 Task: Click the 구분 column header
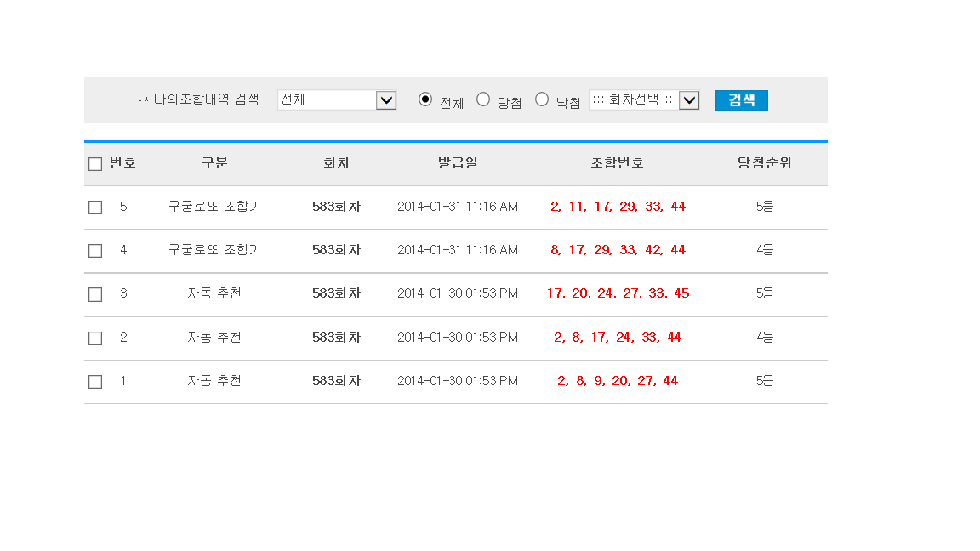214,163
